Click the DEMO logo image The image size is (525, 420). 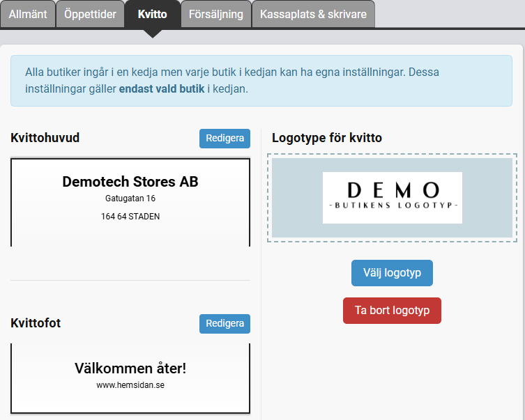click(392, 198)
